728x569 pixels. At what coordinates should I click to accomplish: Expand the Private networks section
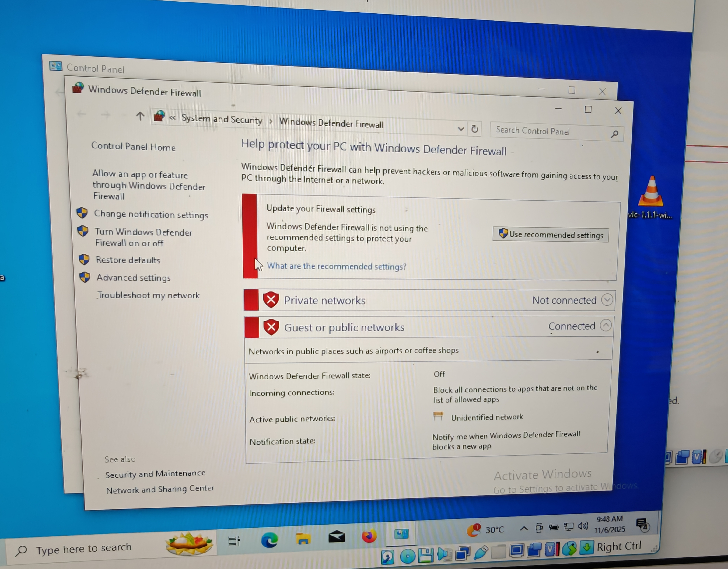(607, 300)
